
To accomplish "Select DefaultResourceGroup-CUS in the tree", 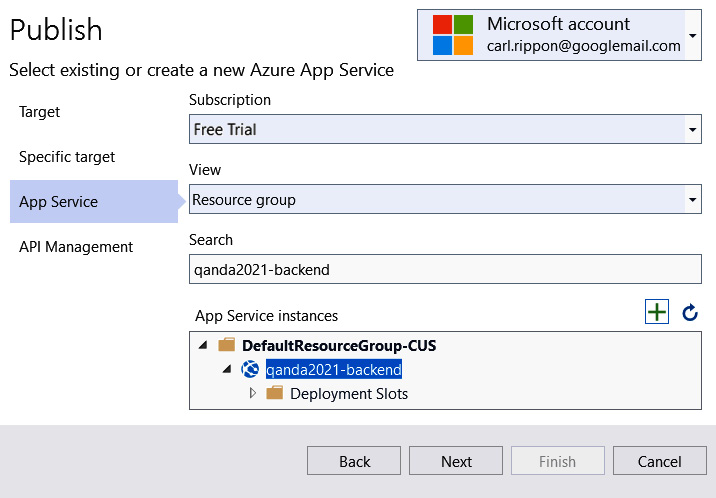I will [x=339, y=346].
